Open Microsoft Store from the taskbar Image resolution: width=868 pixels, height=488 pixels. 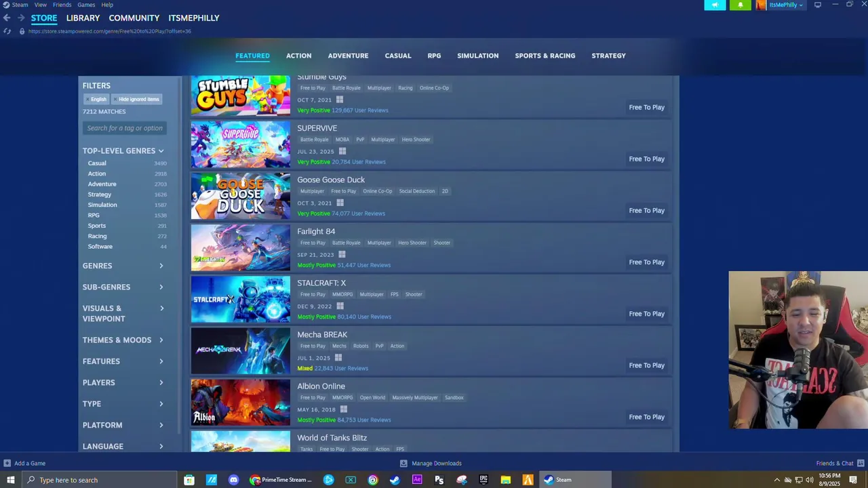[189, 480]
